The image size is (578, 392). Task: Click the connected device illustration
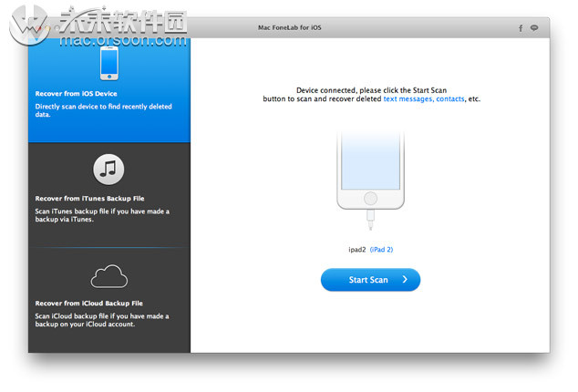(370, 181)
